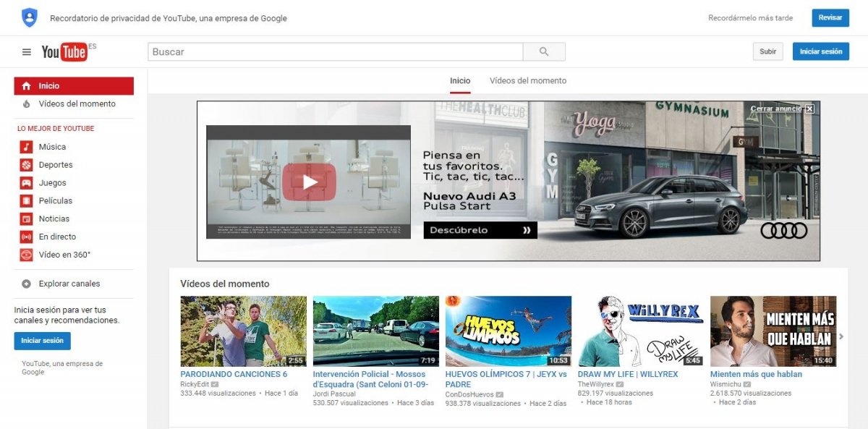The width and height of the screenshot is (868, 429).
Task: Click Iniciar sesión button in sidebar
Action: (42, 341)
